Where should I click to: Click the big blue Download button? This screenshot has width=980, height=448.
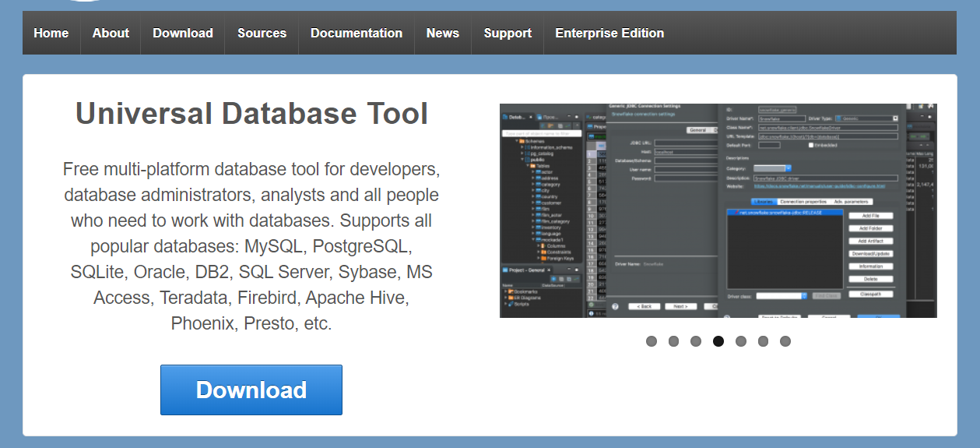click(x=251, y=390)
